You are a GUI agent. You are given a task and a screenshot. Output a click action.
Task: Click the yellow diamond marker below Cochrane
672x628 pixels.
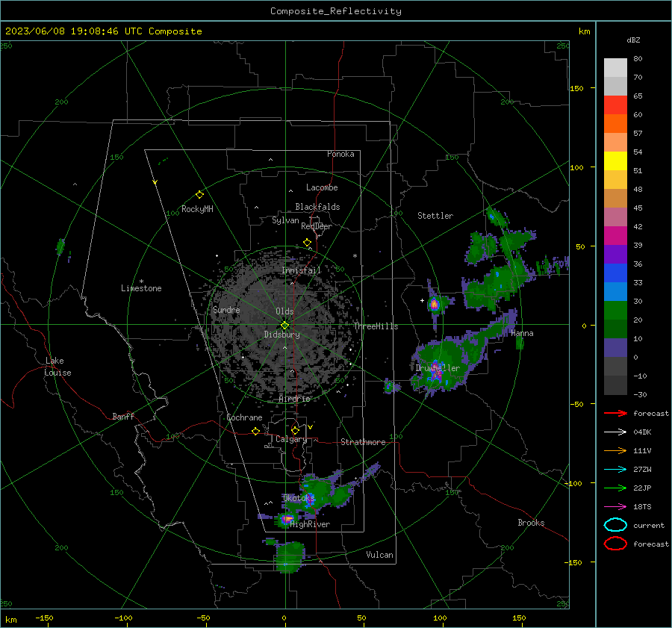pos(255,432)
